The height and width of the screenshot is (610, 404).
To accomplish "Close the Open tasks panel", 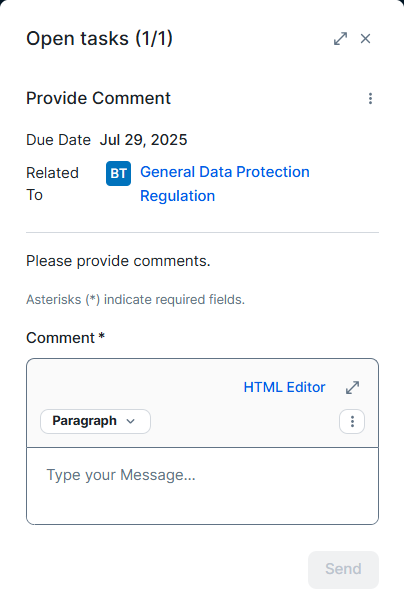I will click(x=365, y=39).
